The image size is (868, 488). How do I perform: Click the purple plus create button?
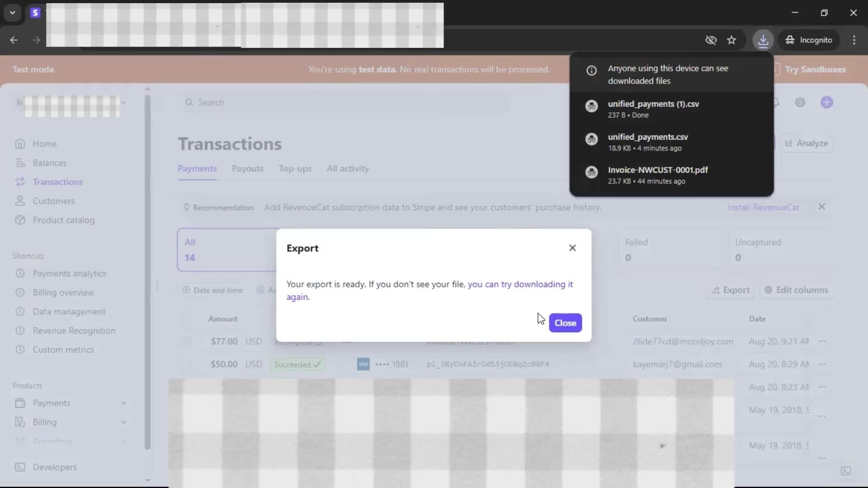(826, 103)
